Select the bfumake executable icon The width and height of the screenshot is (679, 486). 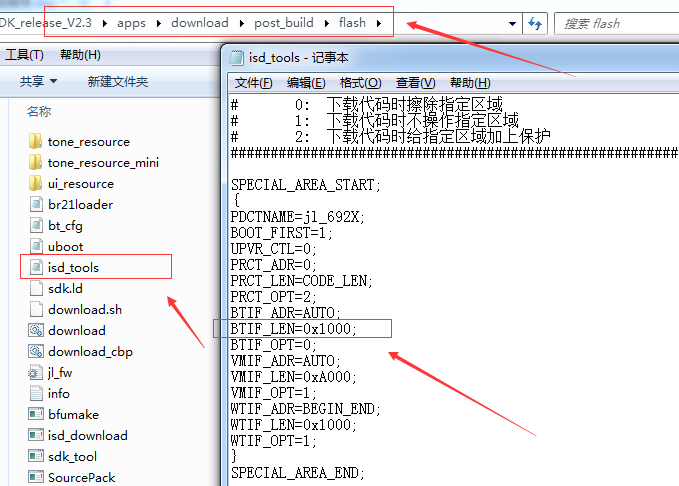(x=36, y=414)
